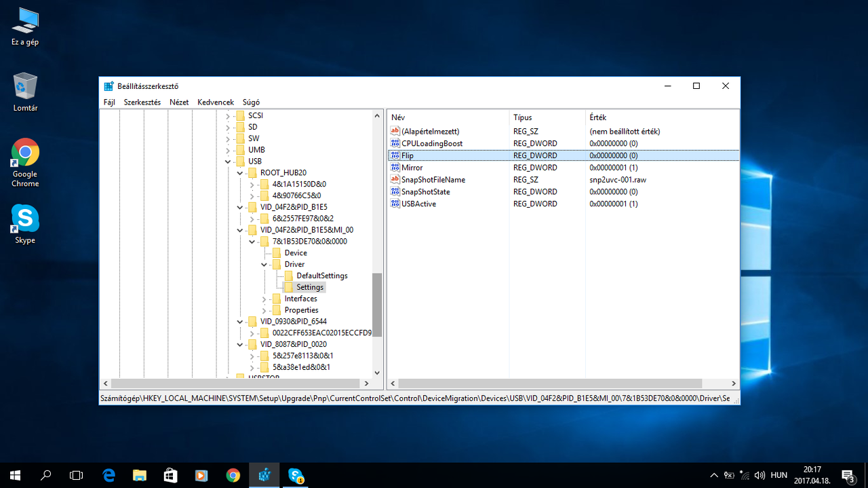Viewport: 868px width, 488px height.
Task: Click the Típus column header
Action: tap(547, 117)
